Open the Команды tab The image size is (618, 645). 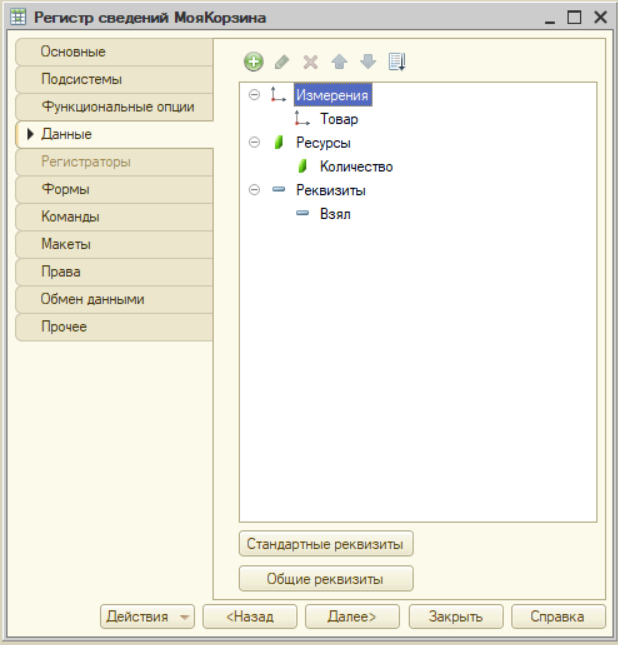pyautogui.click(x=114, y=217)
